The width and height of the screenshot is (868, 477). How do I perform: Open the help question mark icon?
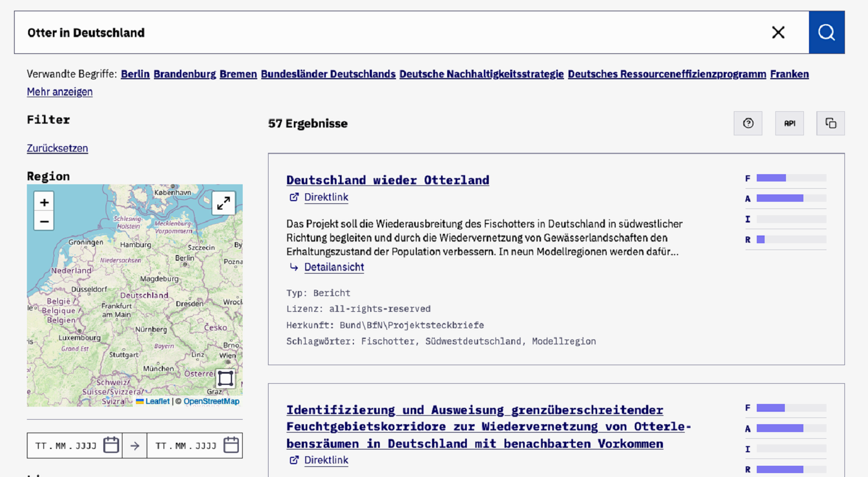(748, 124)
